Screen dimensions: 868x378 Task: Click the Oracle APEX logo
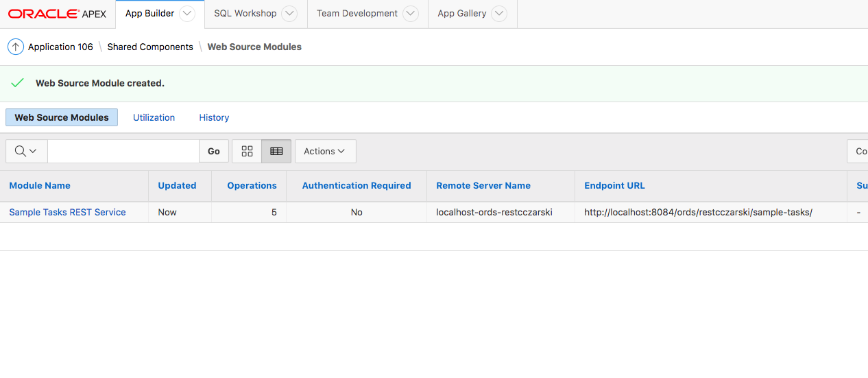coord(57,14)
